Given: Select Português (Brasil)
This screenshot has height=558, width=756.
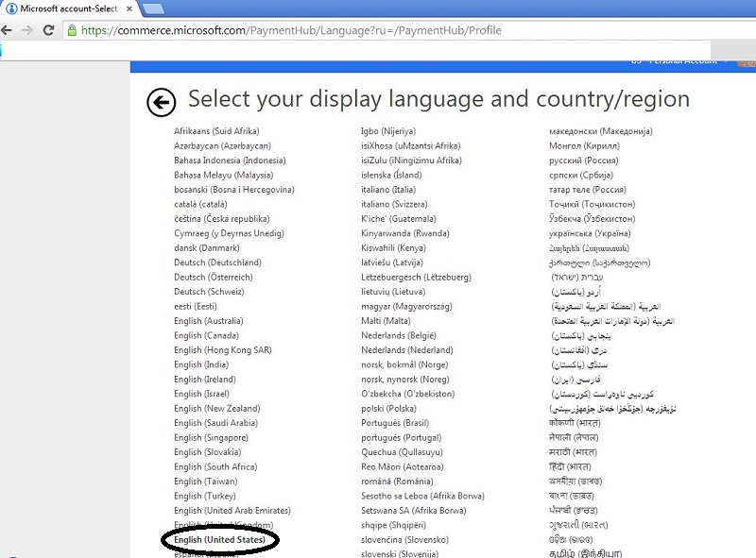Looking at the screenshot, I should 395,423.
